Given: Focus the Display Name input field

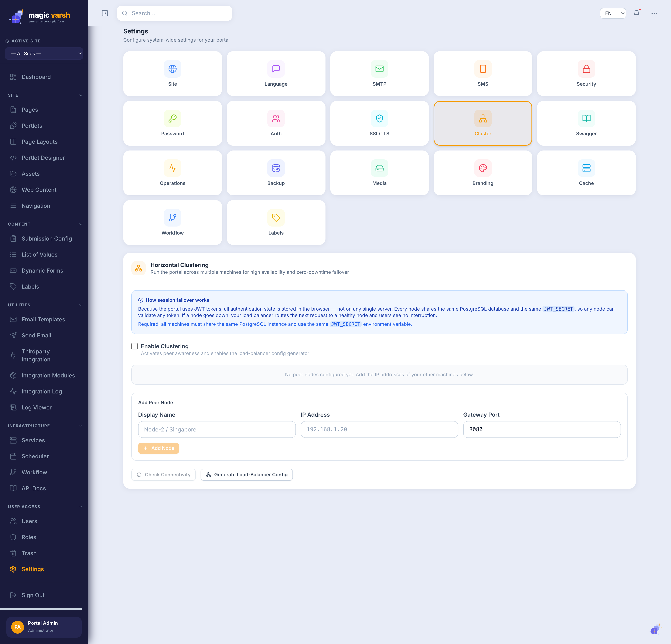Looking at the screenshot, I should [217, 429].
